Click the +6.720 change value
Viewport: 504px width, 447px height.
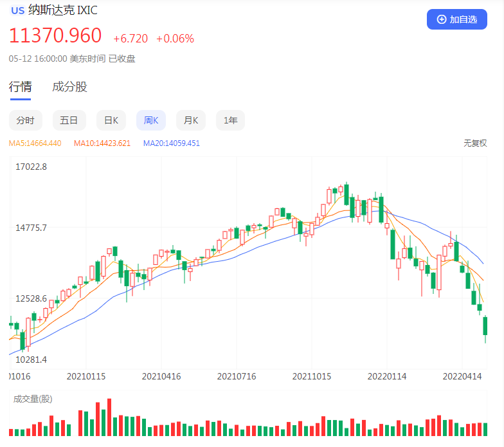130,39
